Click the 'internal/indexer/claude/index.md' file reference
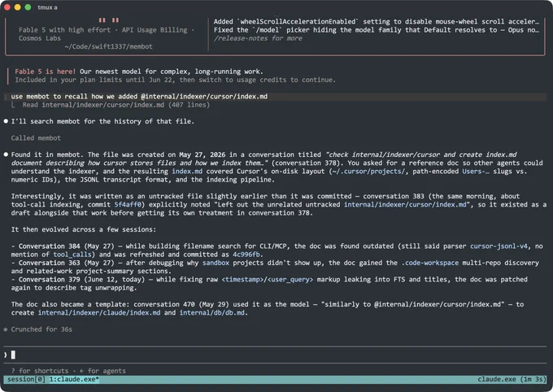 coord(99,312)
